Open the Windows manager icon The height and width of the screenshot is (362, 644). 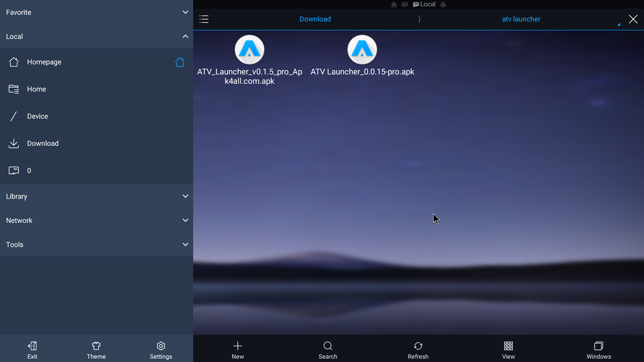point(599,350)
